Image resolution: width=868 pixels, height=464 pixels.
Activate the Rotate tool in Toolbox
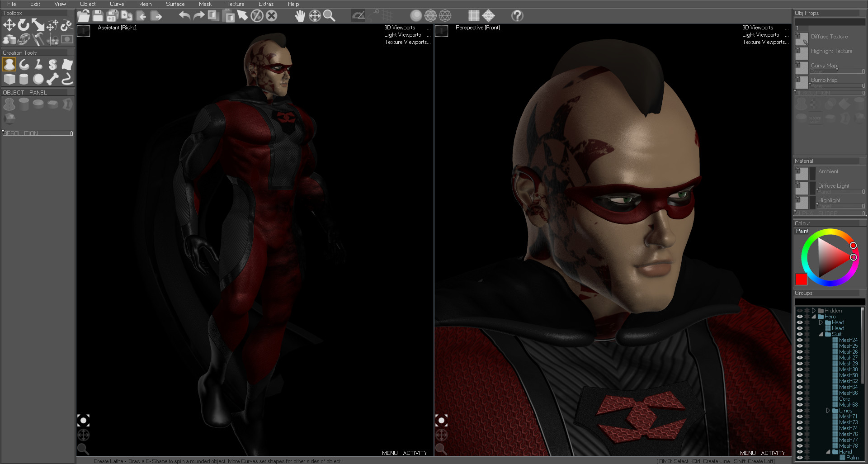24,25
